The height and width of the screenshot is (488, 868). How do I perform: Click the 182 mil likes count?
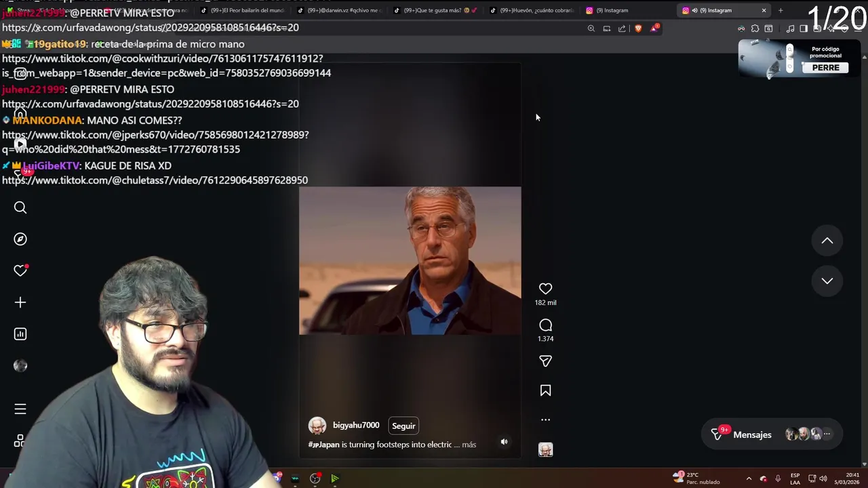[545, 303]
